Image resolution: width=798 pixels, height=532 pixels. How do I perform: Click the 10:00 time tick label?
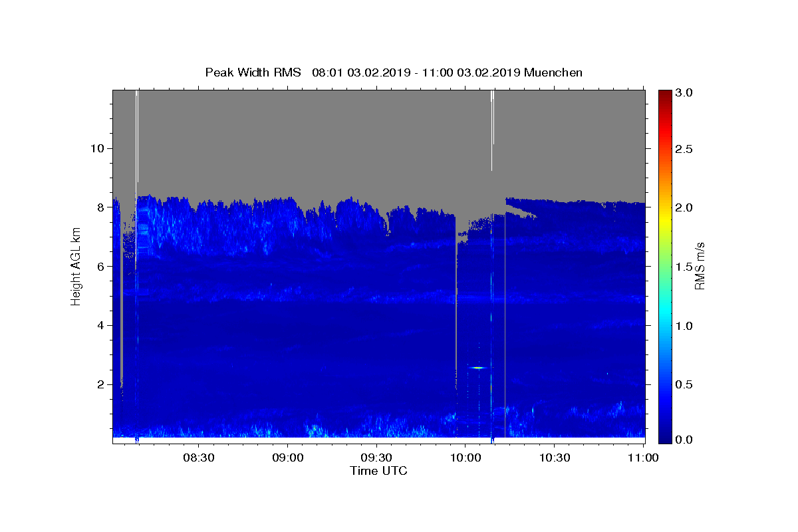click(x=465, y=458)
